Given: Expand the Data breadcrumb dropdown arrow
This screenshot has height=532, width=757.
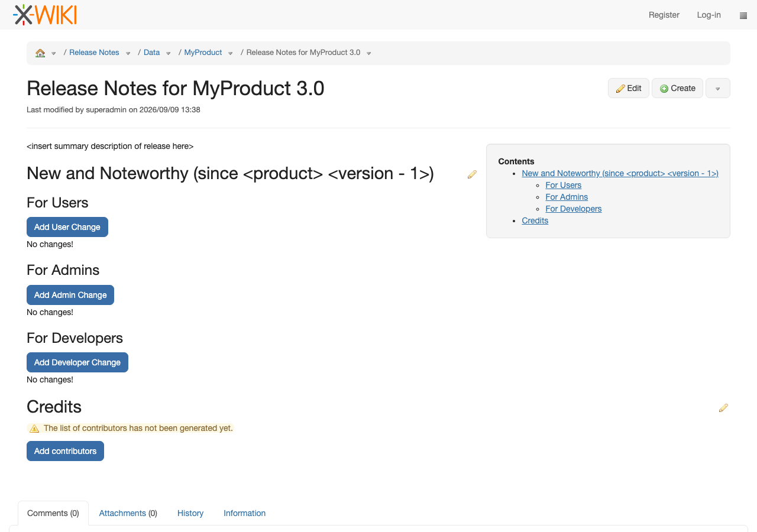Looking at the screenshot, I should pos(168,53).
